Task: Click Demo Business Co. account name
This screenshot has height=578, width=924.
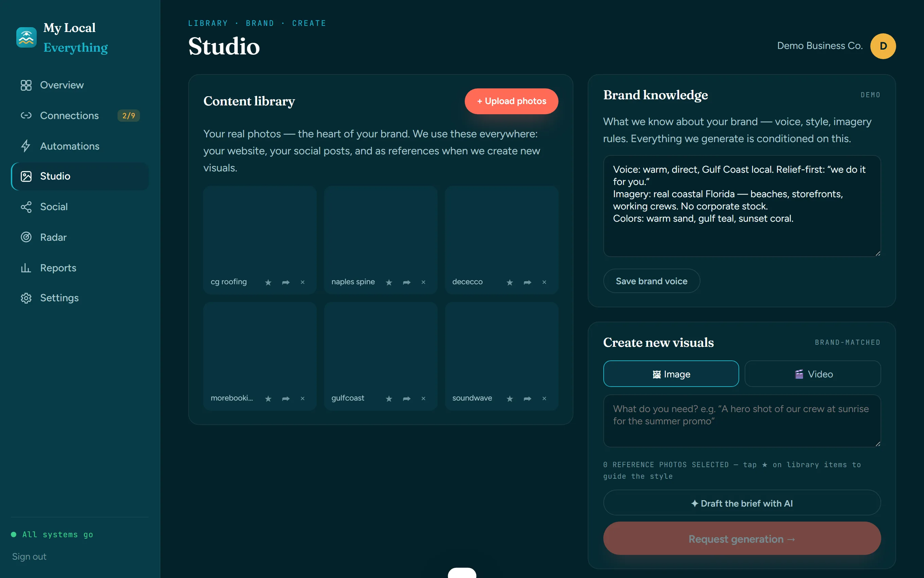Action: 820,46
